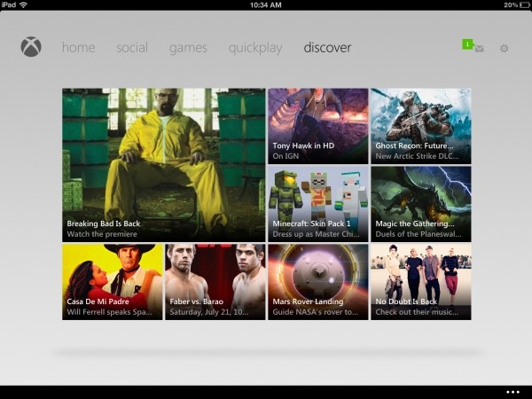Screen dimensions: 532x399
Task: Tap "Dress up as Master Chi..." text
Action: 316,234
